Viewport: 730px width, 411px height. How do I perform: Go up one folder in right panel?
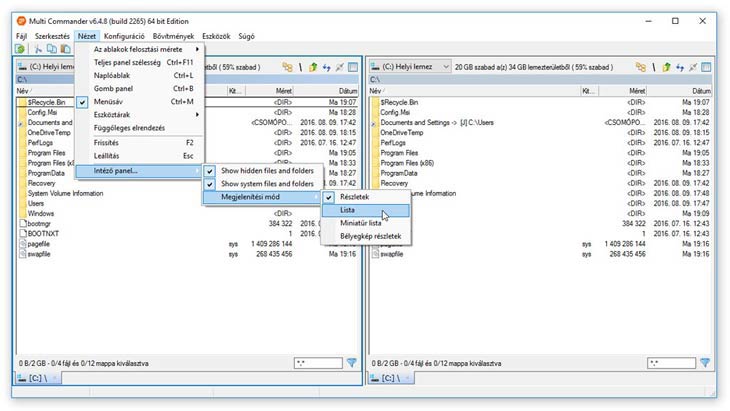tap(666, 67)
